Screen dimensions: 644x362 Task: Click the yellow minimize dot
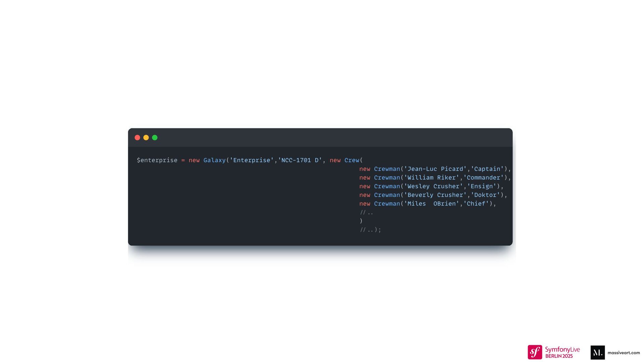tap(146, 137)
